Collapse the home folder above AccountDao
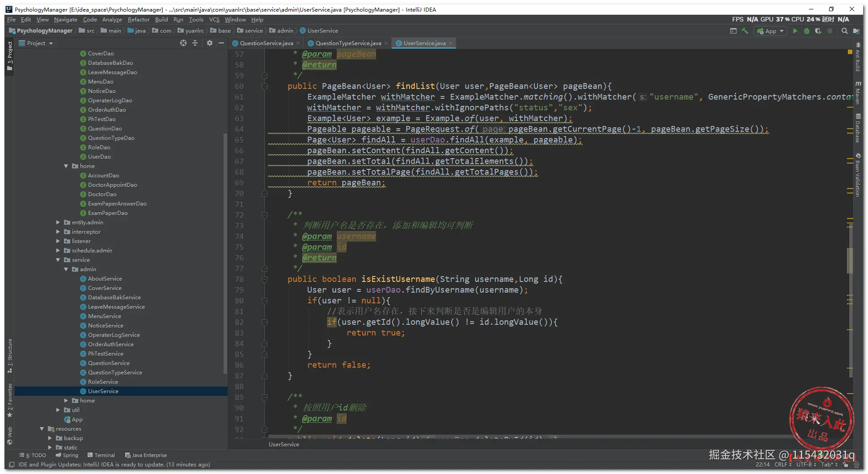 pyautogui.click(x=66, y=166)
